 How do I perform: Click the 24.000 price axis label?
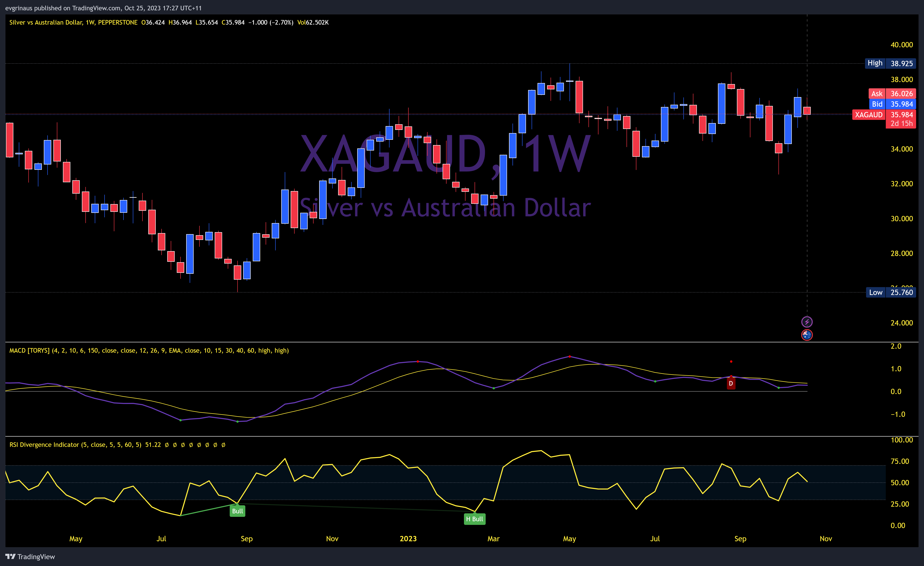coord(902,323)
